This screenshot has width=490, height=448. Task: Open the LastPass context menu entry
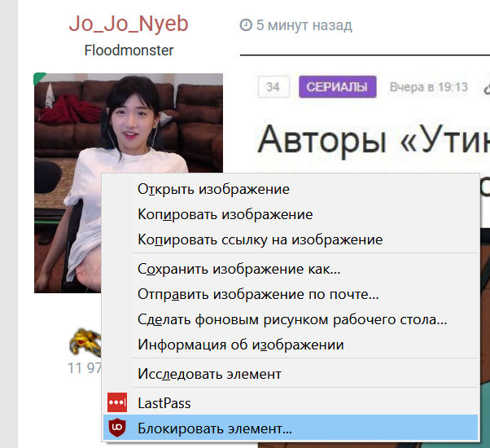[291, 402]
